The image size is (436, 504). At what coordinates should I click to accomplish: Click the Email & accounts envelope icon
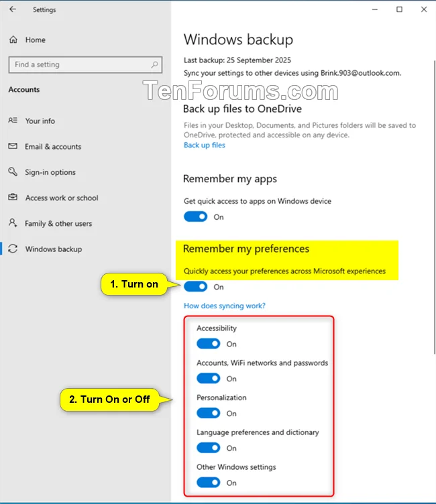13,146
